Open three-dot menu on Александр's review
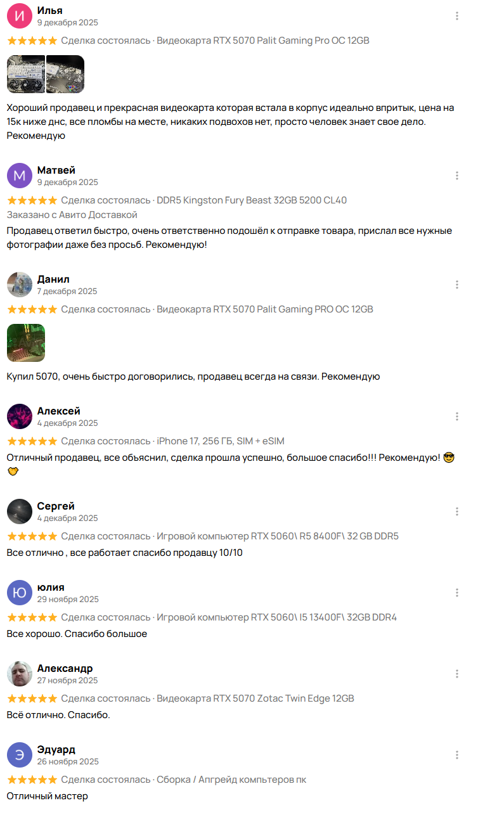 pos(457,674)
